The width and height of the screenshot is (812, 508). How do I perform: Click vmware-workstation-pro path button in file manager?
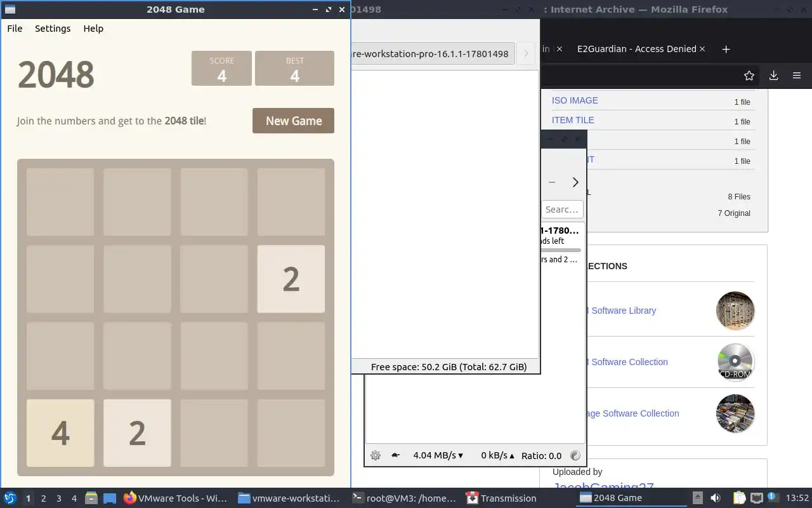(x=432, y=53)
